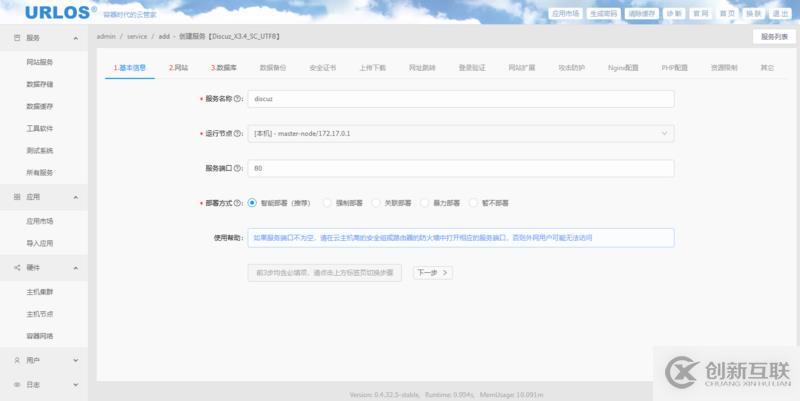Click the help icon beside 运行节点
The image size is (800, 401).
coord(238,133)
